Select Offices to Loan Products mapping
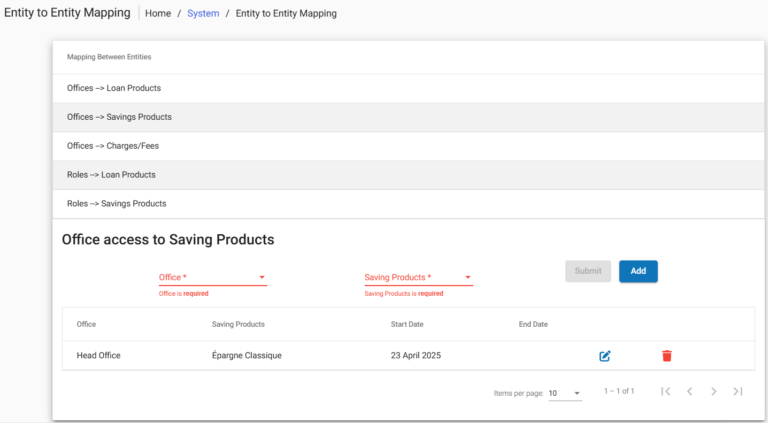 (114, 88)
